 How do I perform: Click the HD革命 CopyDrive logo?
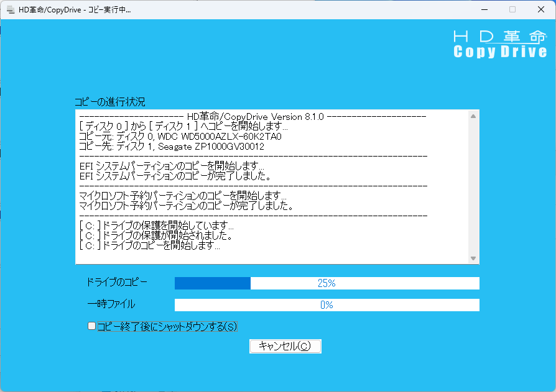pyautogui.click(x=500, y=44)
